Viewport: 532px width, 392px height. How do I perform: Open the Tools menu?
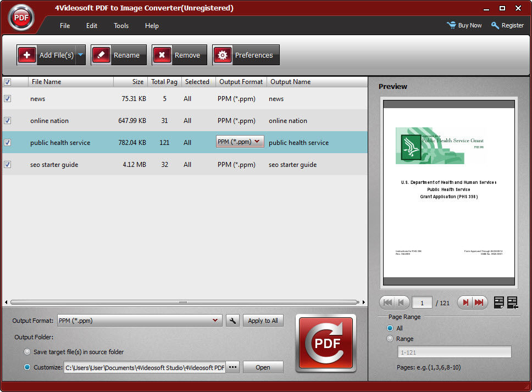(x=121, y=26)
